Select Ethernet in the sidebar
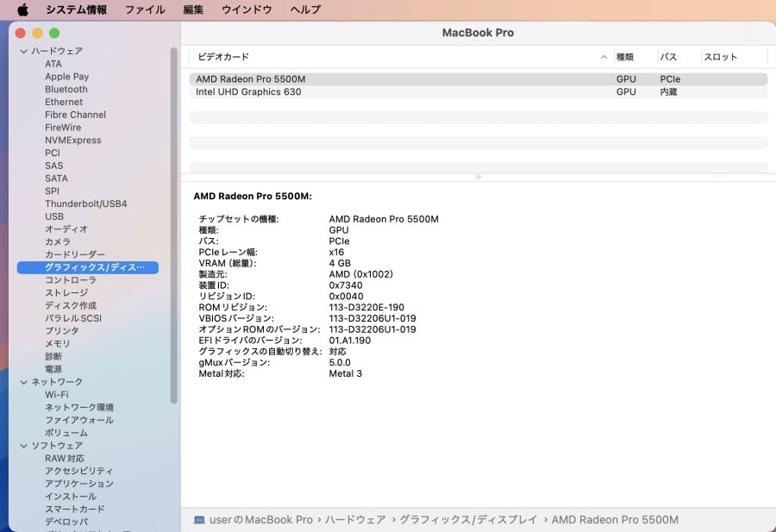Viewport: 776px width, 532px height. 64,102
